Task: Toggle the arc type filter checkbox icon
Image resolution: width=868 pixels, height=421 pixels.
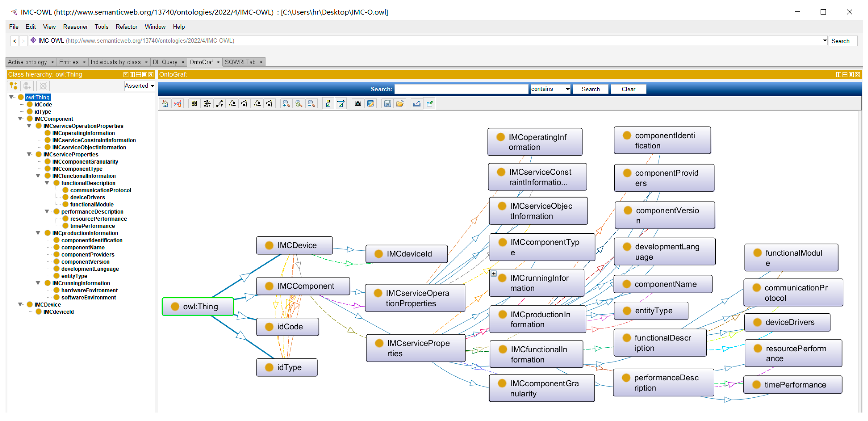Action: pyautogui.click(x=341, y=104)
